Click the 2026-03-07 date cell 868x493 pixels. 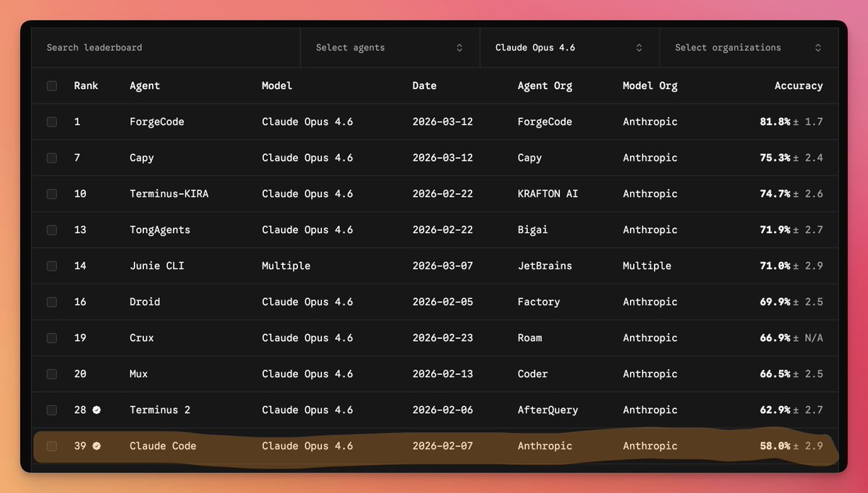tap(443, 266)
